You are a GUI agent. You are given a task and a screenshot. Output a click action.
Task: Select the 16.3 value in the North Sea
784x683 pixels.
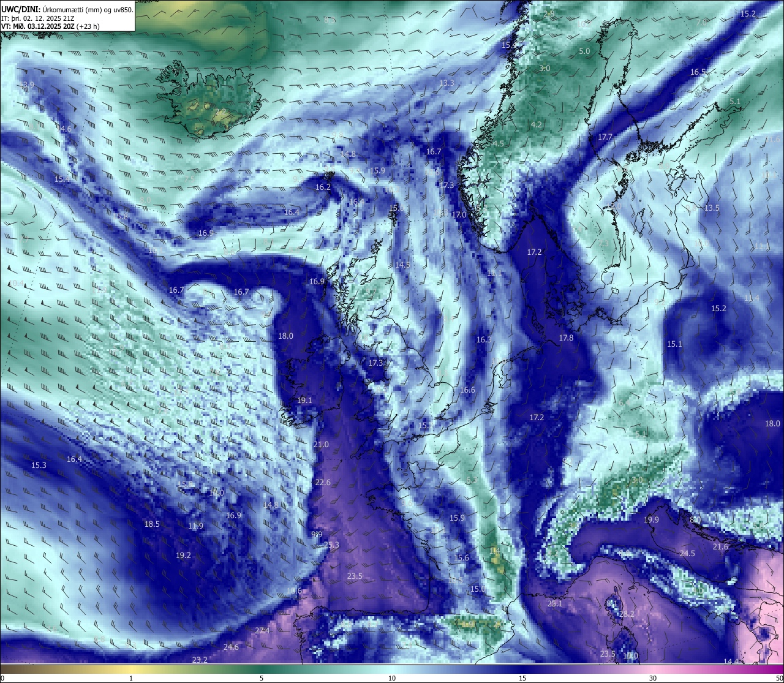click(484, 339)
